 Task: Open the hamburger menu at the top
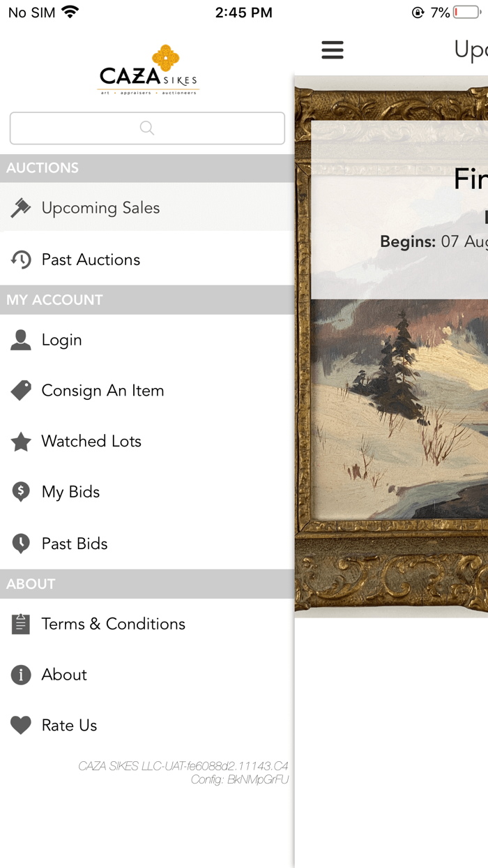click(x=333, y=50)
